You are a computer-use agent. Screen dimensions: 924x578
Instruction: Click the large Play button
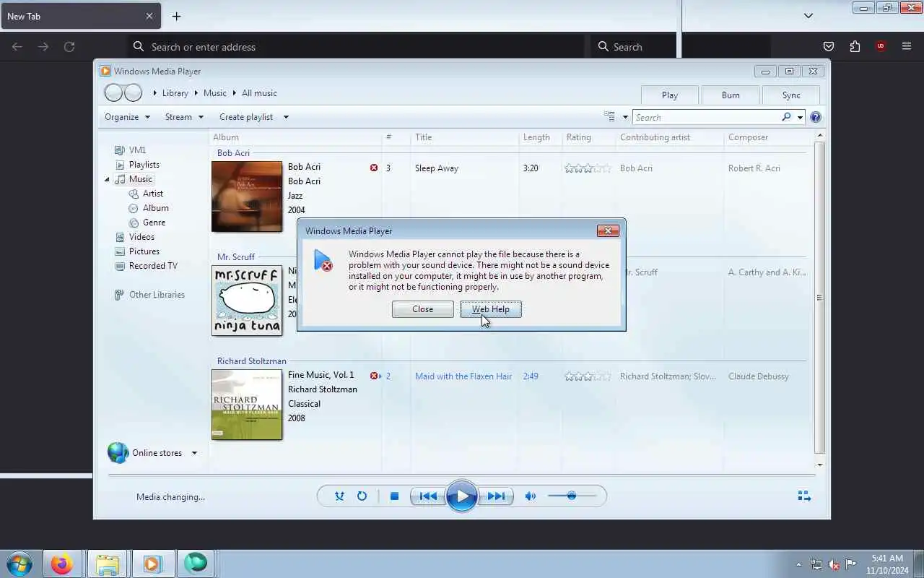coord(462,496)
